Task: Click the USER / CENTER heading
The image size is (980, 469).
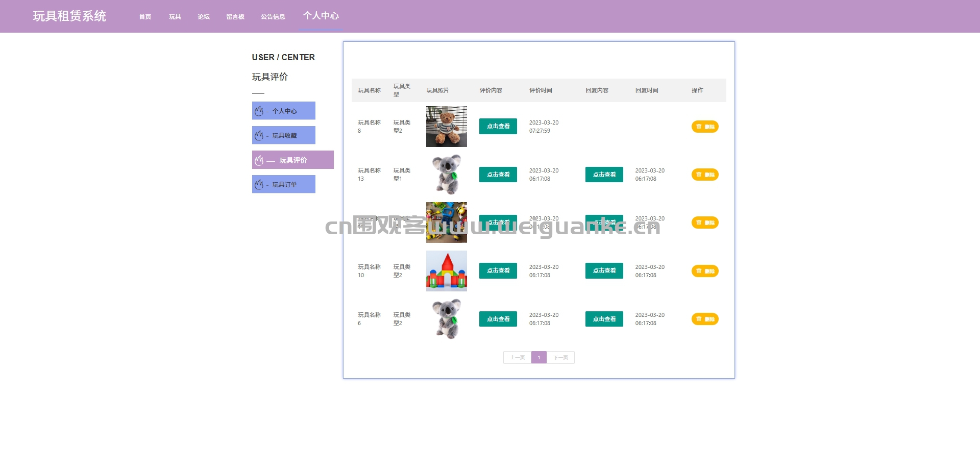Action: click(283, 57)
